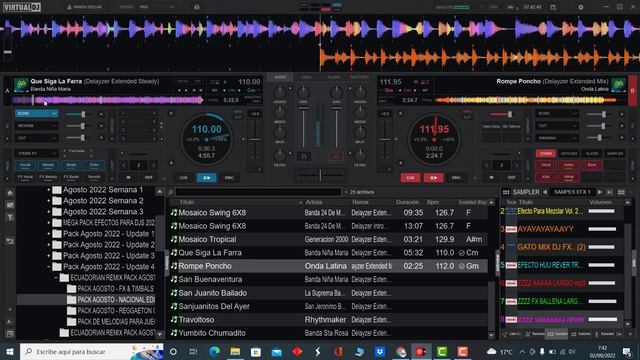Collapse Pack Agosto 2022 - Update 4 folder

pos(49,267)
